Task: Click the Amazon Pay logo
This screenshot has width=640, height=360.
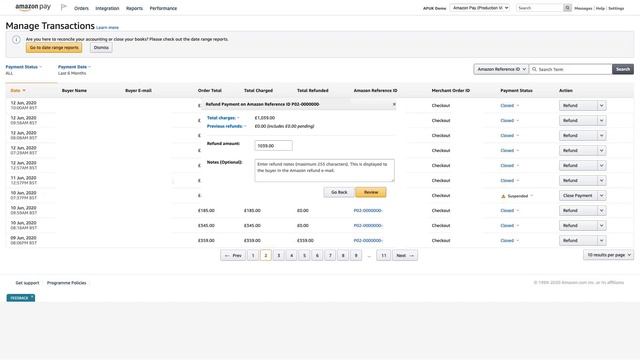Action: [x=33, y=7]
